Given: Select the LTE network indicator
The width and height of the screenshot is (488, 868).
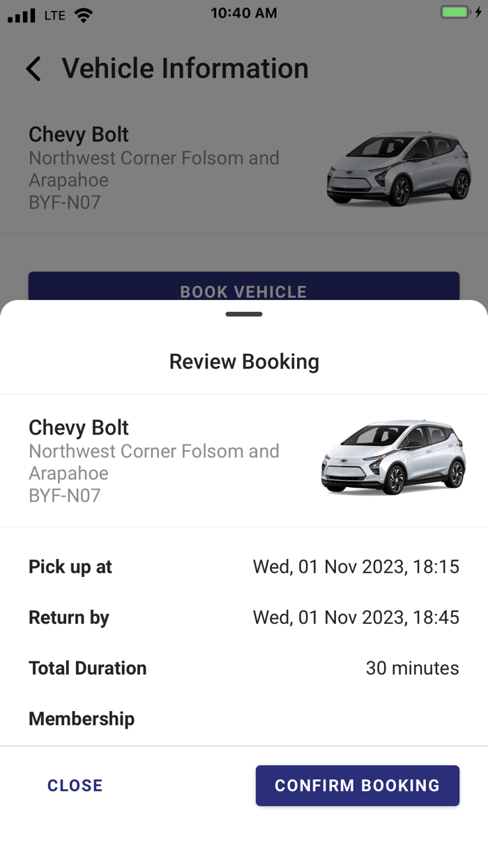Looking at the screenshot, I should (x=54, y=14).
